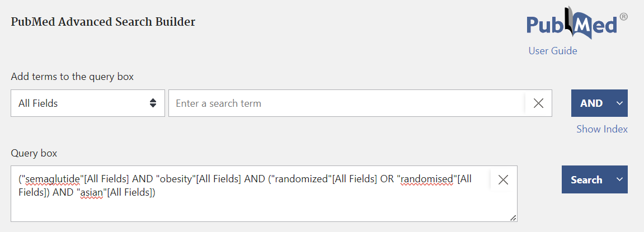Click the Search button
This screenshot has height=232, width=644.
click(x=586, y=179)
